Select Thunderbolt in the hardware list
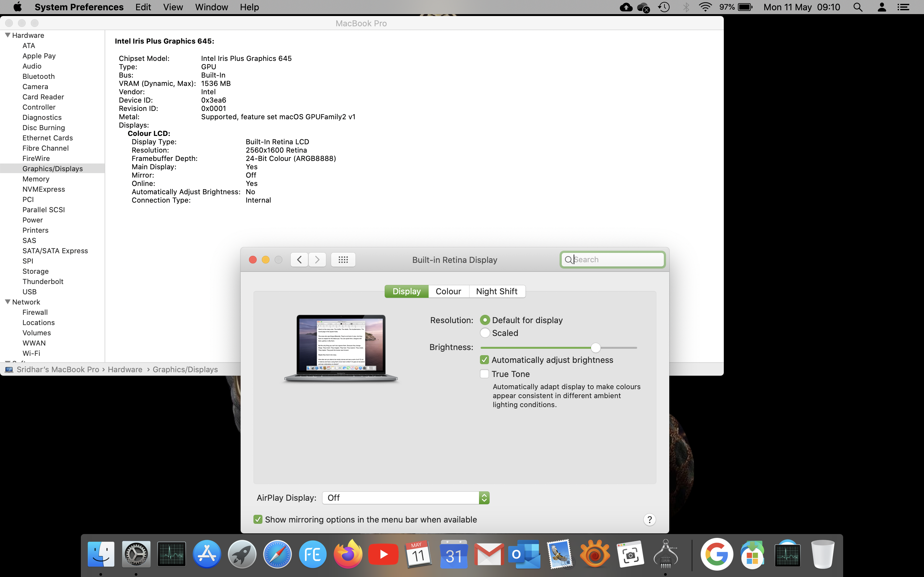The width and height of the screenshot is (924, 577). point(43,282)
